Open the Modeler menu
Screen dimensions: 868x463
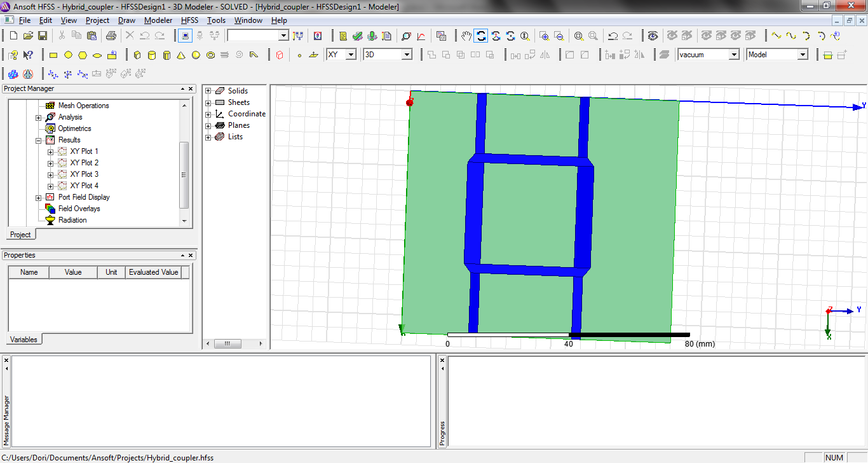point(158,20)
